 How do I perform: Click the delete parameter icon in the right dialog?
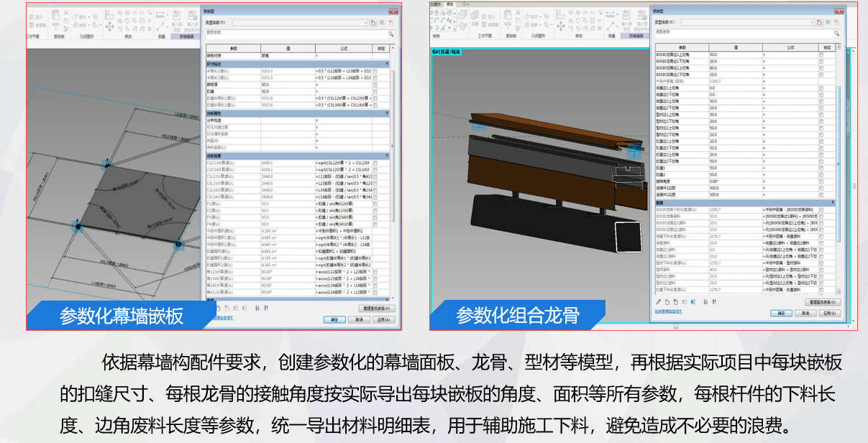point(675,301)
